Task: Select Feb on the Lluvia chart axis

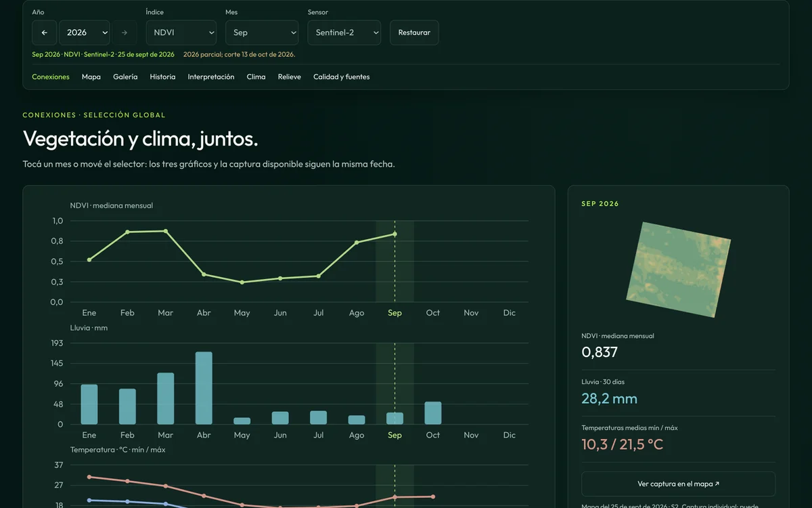Action: (x=127, y=435)
